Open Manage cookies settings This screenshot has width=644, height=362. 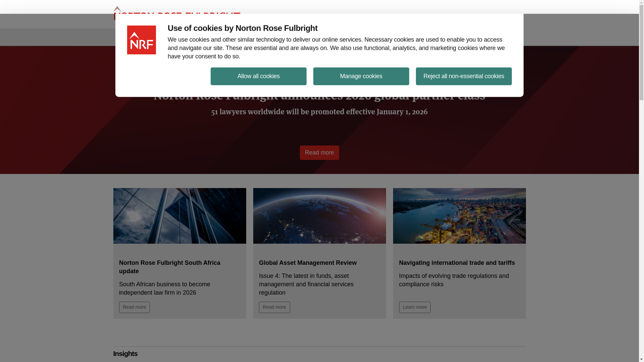tap(361, 76)
